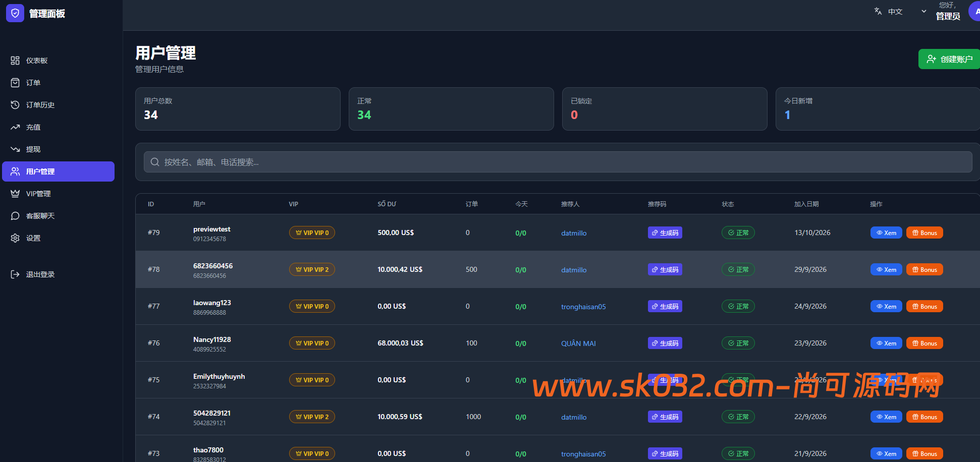Click Bonus for user Nancy11928
This screenshot has height=462, width=980.
tap(924, 343)
